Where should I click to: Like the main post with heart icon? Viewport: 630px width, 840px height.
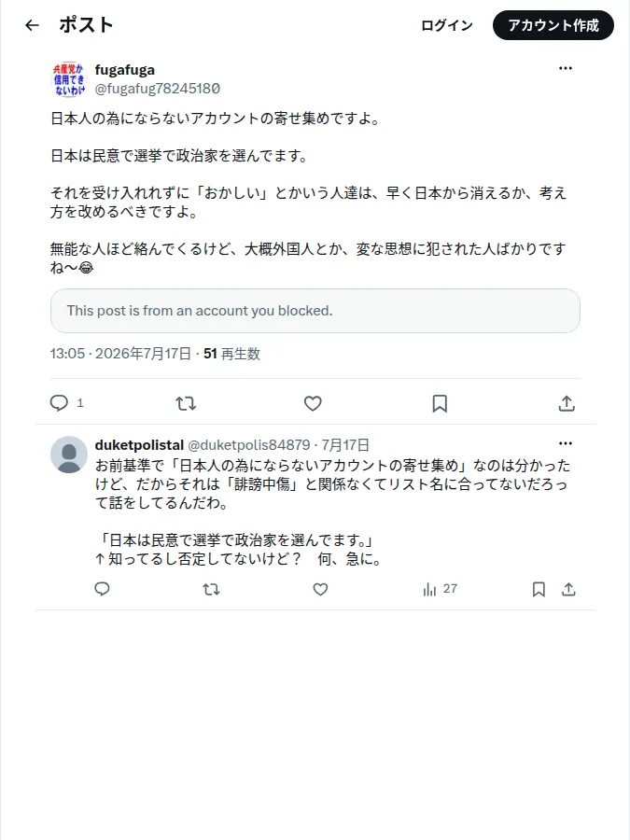click(313, 403)
